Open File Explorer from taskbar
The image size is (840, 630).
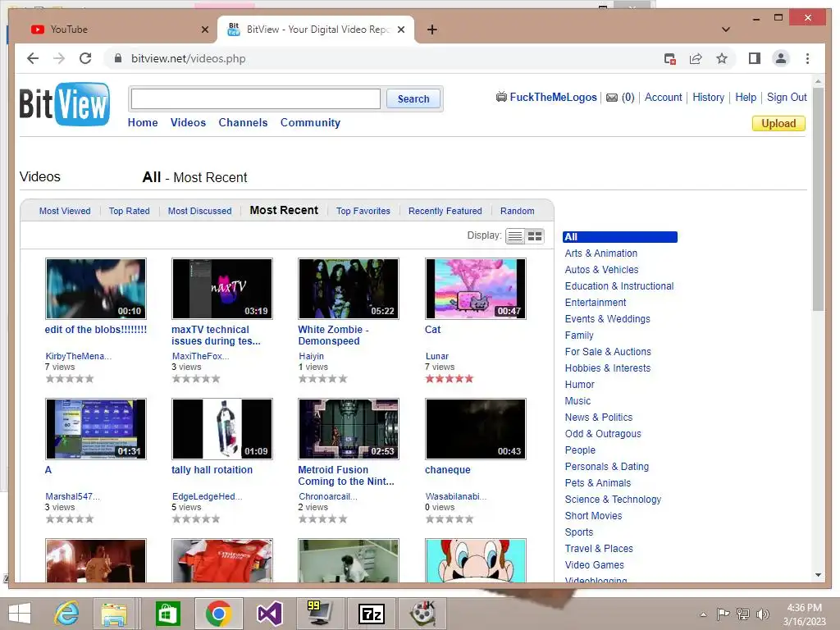point(114,614)
